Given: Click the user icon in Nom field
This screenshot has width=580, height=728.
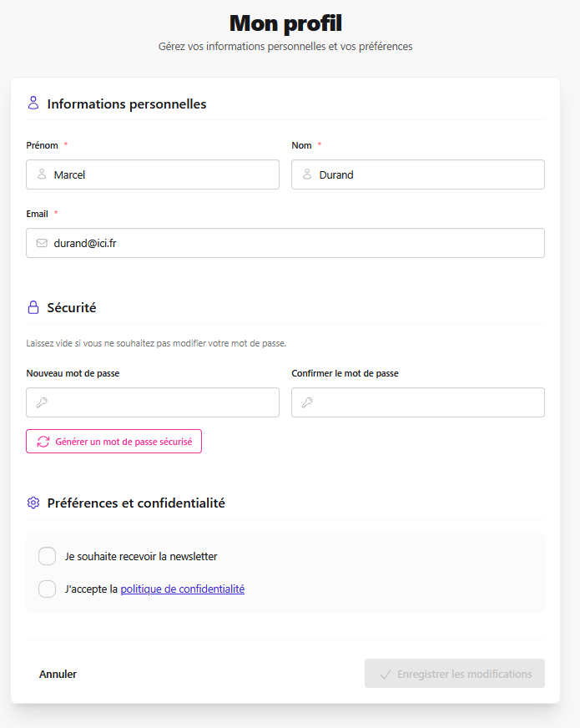Looking at the screenshot, I should (x=307, y=174).
